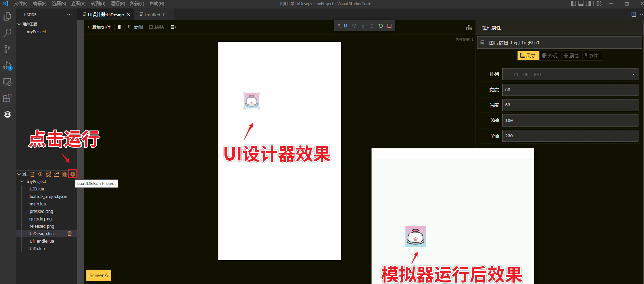Image resolution: width=644 pixels, height=284 pixels.
Task: Click debug Step Over icon
Action: [x=354, y=26]
